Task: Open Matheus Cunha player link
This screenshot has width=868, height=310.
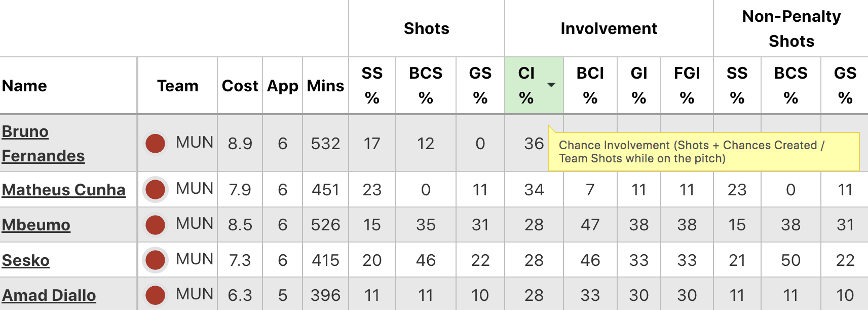Action: [x=64, y=190]
